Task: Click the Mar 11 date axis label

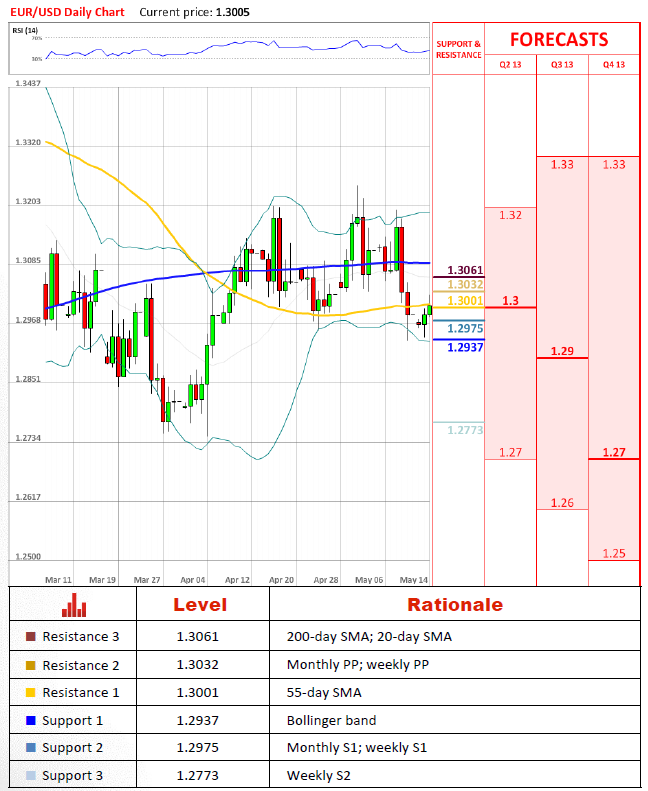Action: [58, 580]
